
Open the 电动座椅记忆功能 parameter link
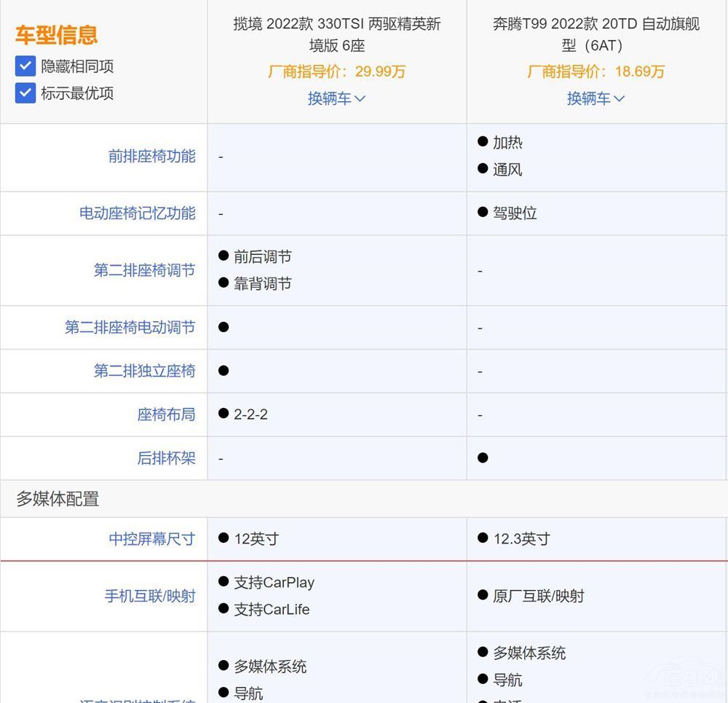(137, 213)
